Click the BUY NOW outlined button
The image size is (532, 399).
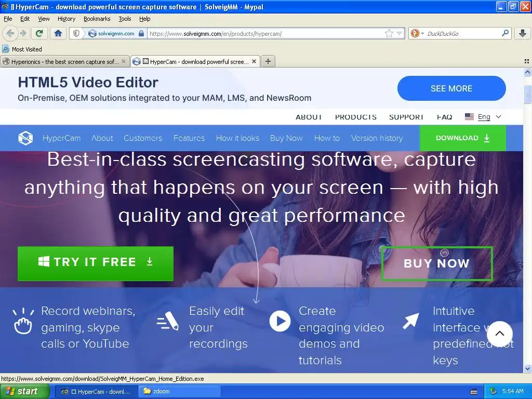pyautogui.click(x=437, y=263)
